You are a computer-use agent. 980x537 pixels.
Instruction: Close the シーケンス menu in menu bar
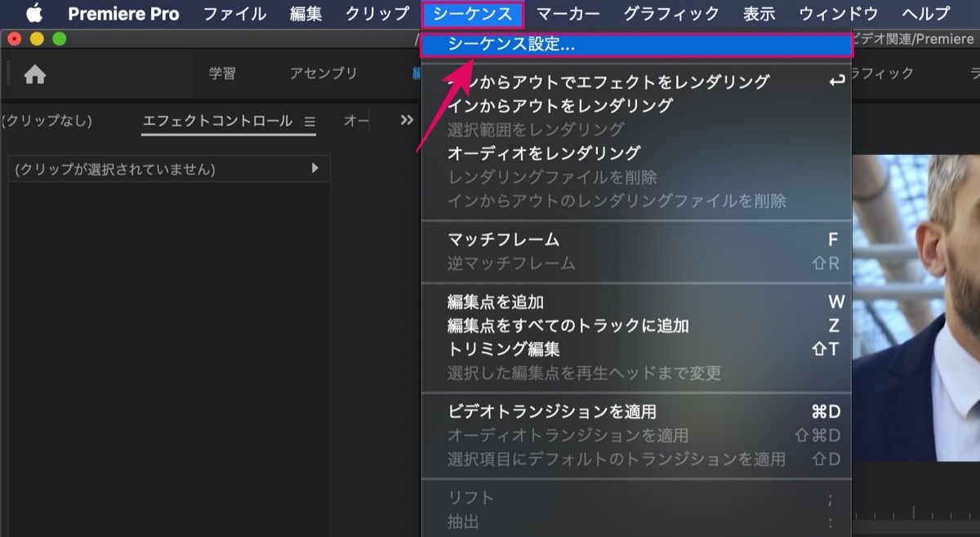pos(472,14)
